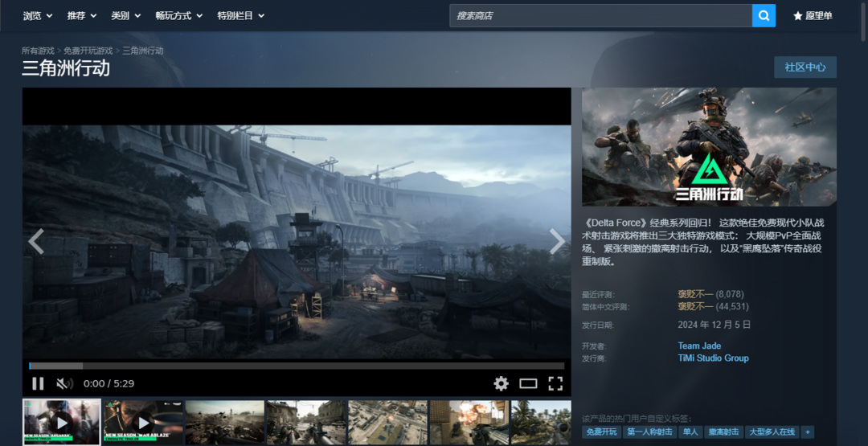Enter fullscreen video mode
868x446 pixels.
pos(555,383)
